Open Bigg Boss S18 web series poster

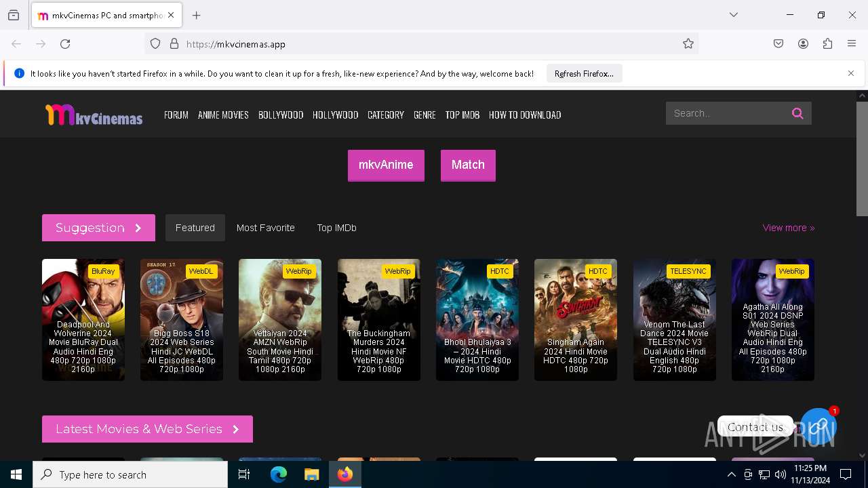tap(182, 319)
